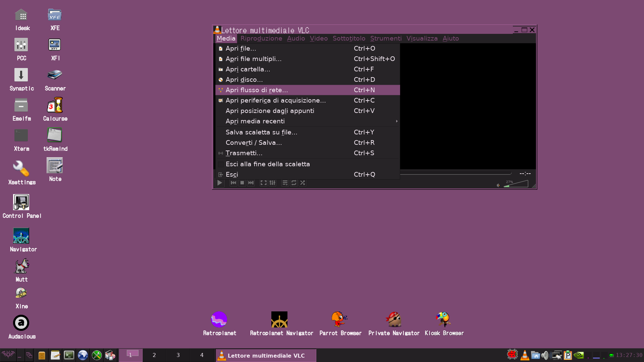Viewport: 644px width, 362px height.
Task: Choose 'Apri posizione dagli appunti'
Action: point(308,111)
